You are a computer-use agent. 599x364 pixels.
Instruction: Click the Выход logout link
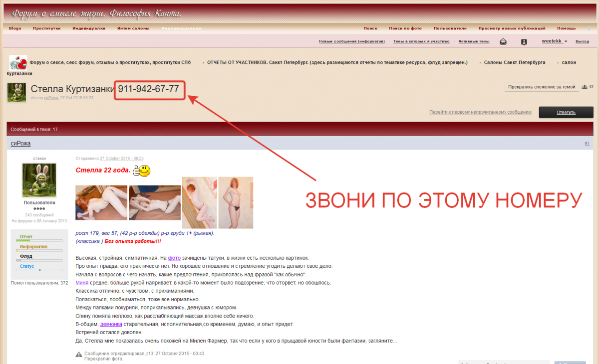click(582, 41)
